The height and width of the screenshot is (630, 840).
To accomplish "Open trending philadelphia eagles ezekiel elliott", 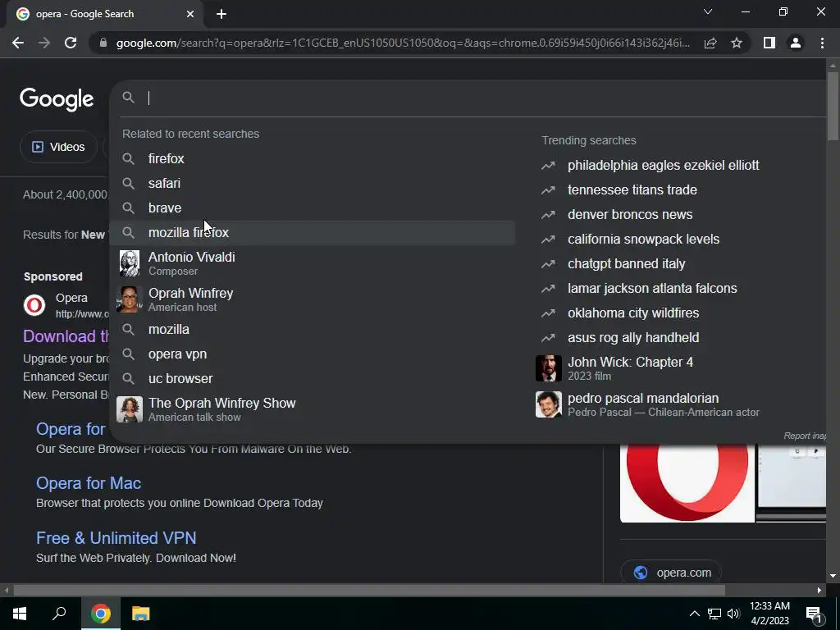I will [x=663, y=165].
